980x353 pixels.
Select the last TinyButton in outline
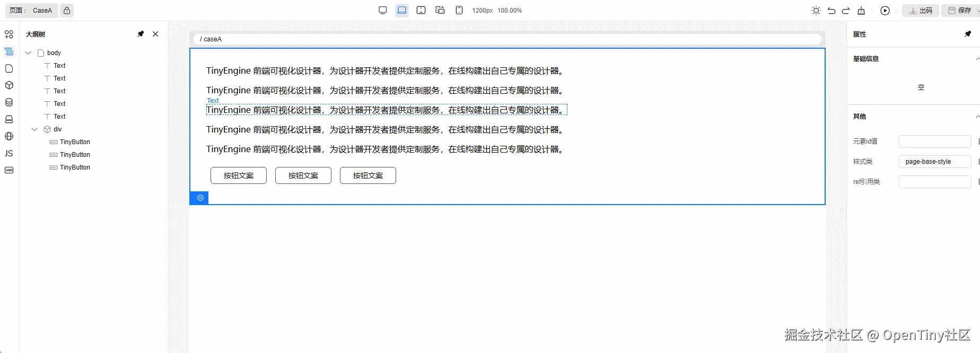coord(75,167)
